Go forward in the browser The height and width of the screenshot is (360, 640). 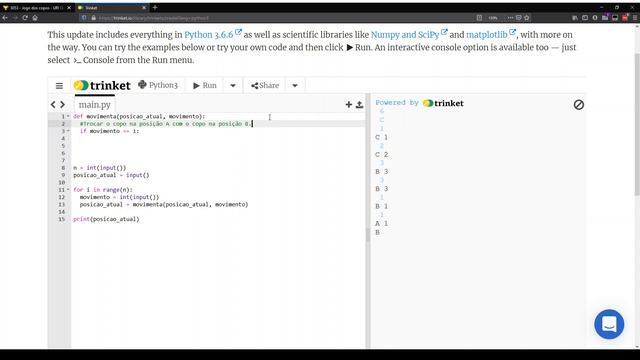point(15,18)
